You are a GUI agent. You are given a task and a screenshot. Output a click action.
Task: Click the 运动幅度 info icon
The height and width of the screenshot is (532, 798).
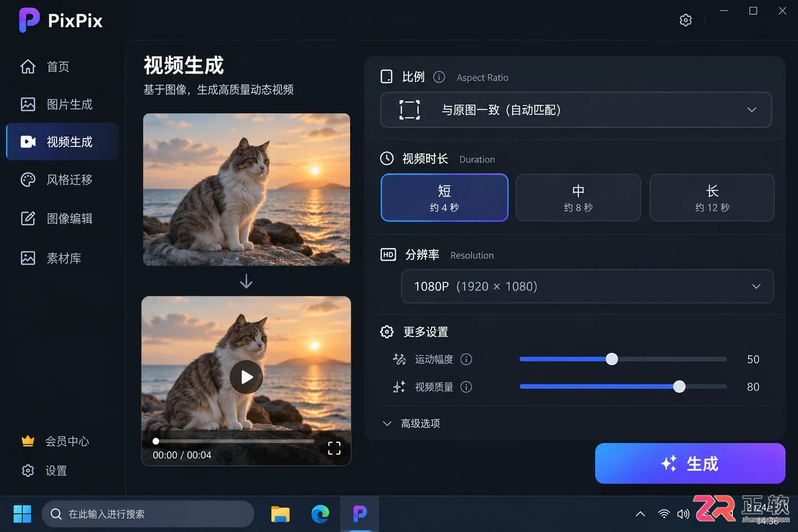[x=467, y=359]
